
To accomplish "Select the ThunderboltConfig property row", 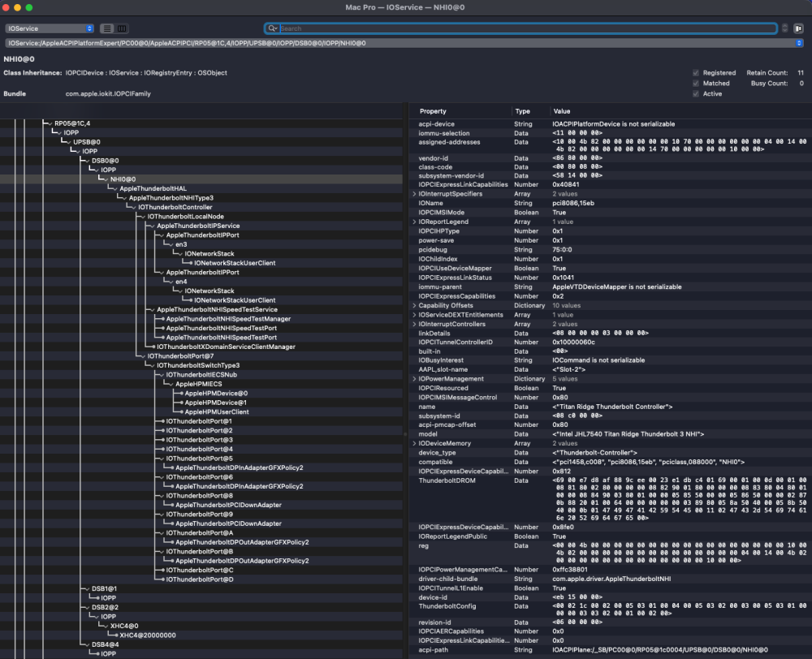I will tap(610, 609).
